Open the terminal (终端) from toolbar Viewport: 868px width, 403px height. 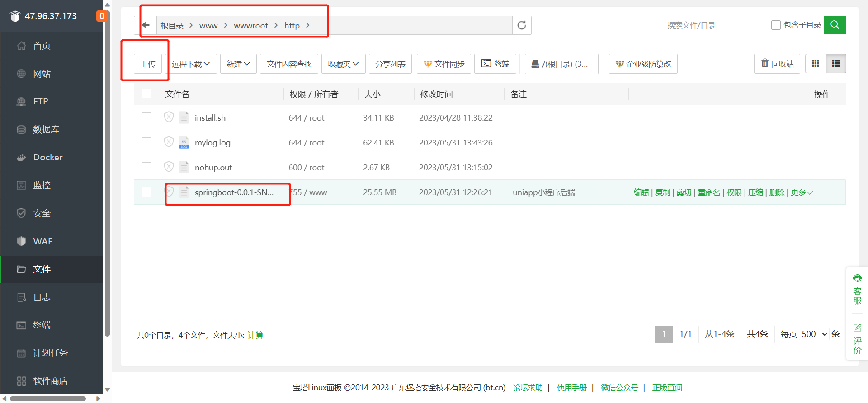point(495,64)
